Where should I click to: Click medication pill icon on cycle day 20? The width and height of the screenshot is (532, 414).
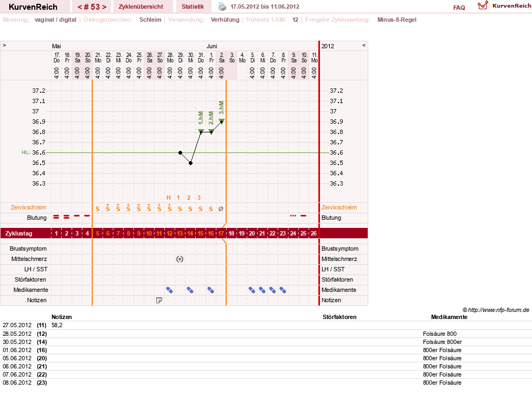pos(252,290)
